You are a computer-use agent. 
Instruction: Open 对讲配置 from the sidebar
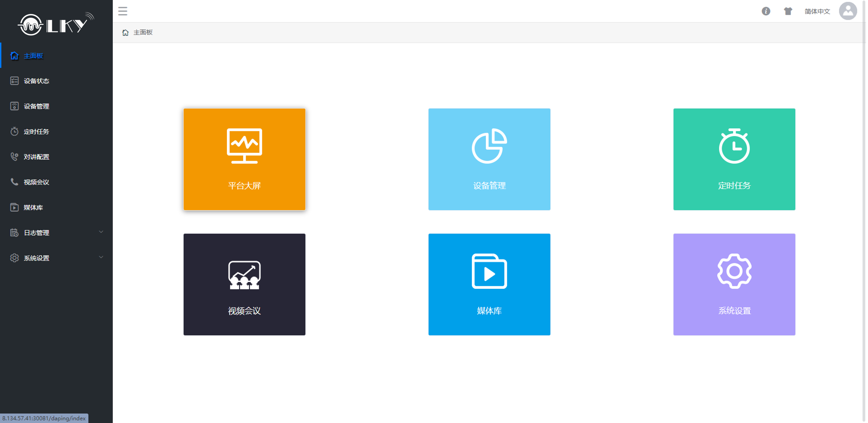click(x=36, y=157)
